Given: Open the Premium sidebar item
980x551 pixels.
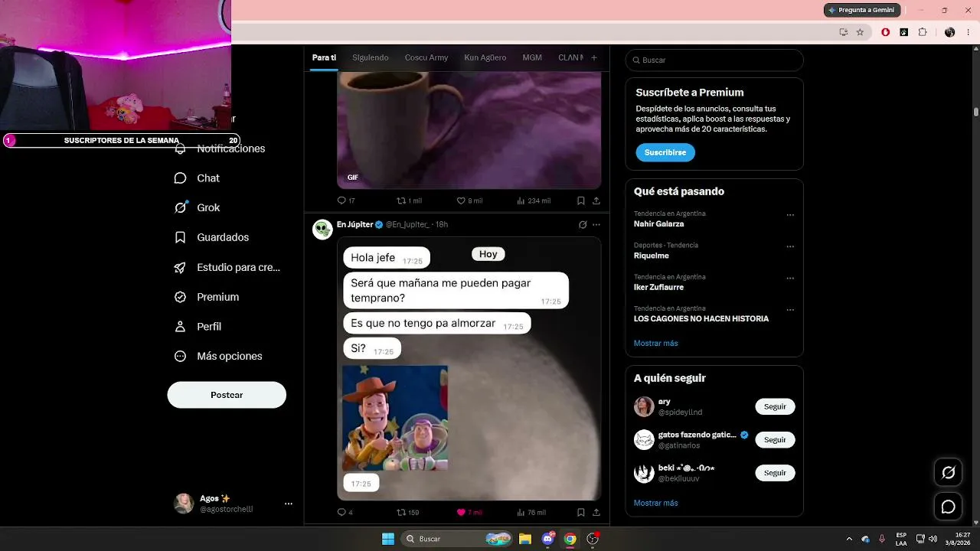Looking at the screenshot, I should [207, 297].
